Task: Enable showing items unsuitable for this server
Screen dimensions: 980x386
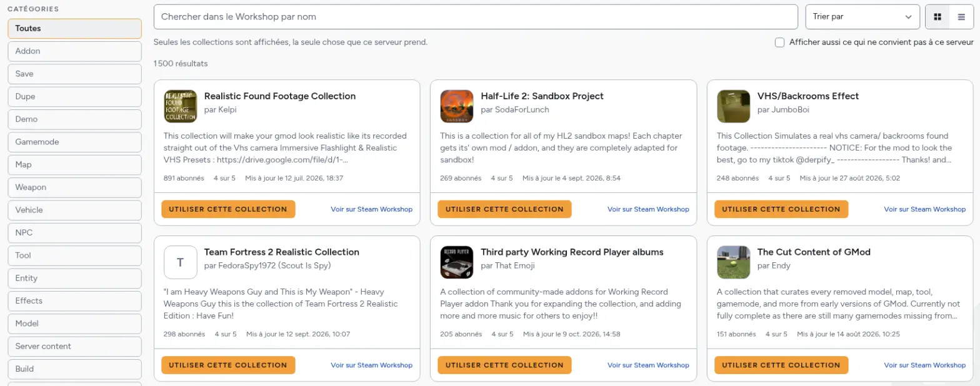Action: point(779,42)
